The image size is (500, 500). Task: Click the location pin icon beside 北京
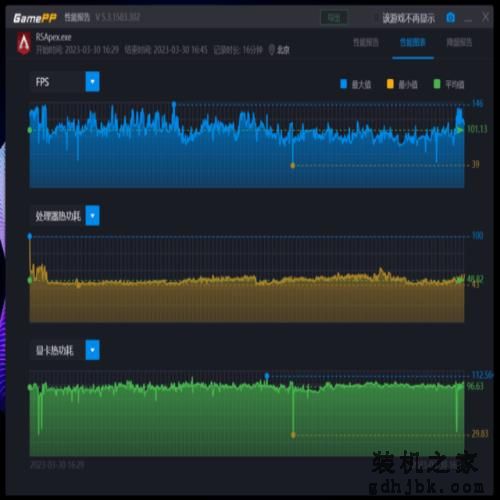272,50
